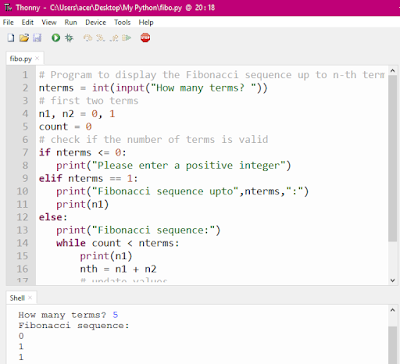Viewport: 400px width, 364px height.
Task: Click line number 16 in the gutter
Action: [22, 269]
